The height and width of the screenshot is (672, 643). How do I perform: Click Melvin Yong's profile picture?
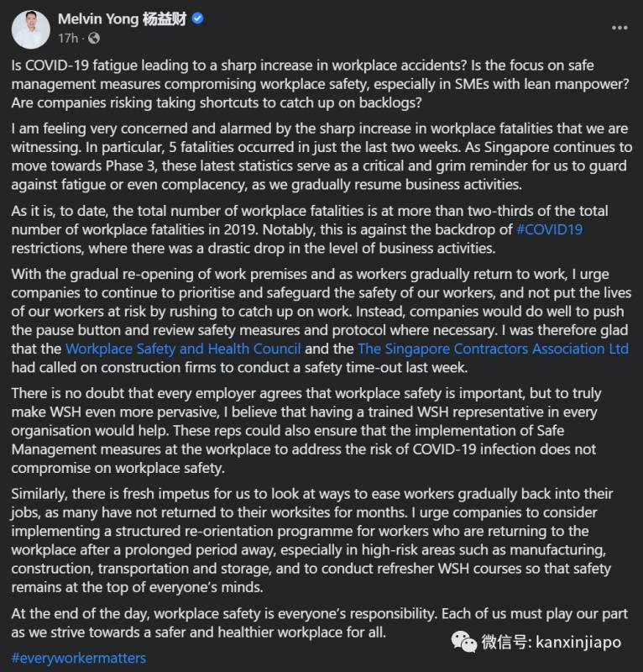(30, 29)
